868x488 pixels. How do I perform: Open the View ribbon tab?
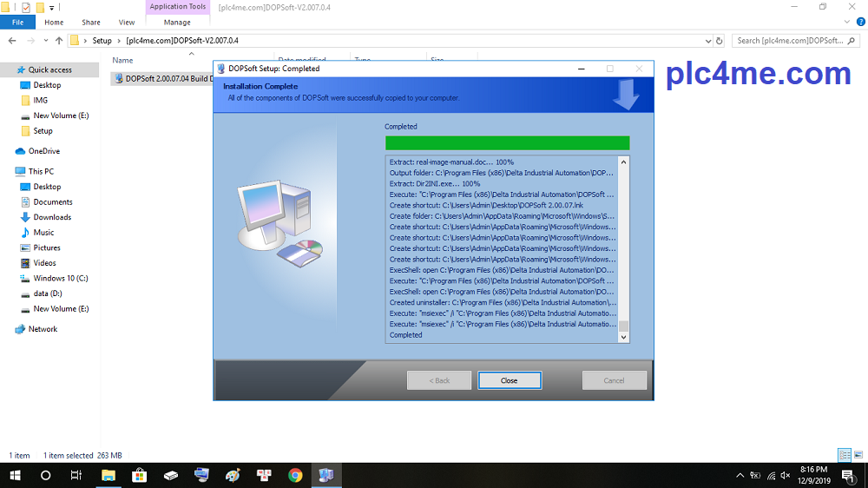point(126,23)
